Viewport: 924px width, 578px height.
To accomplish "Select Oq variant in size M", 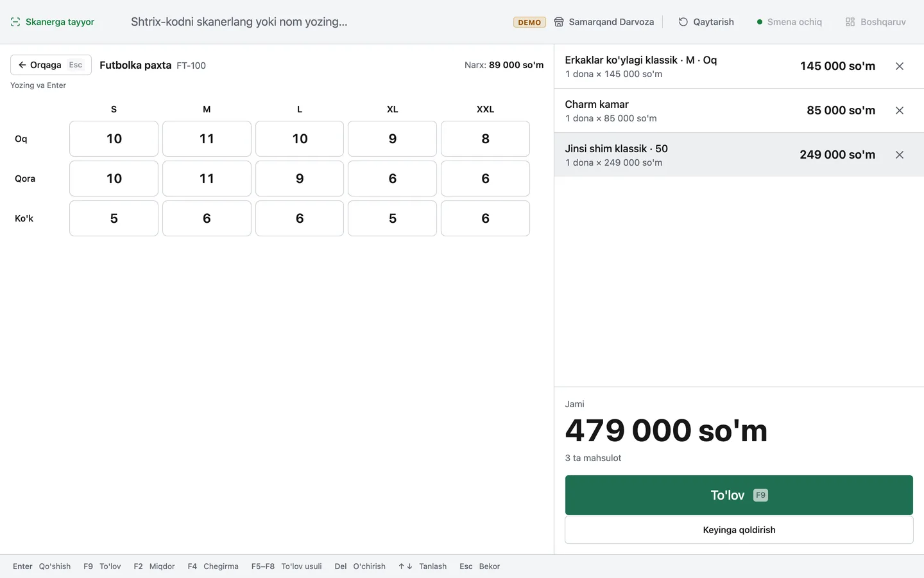I will pos(207,139).
